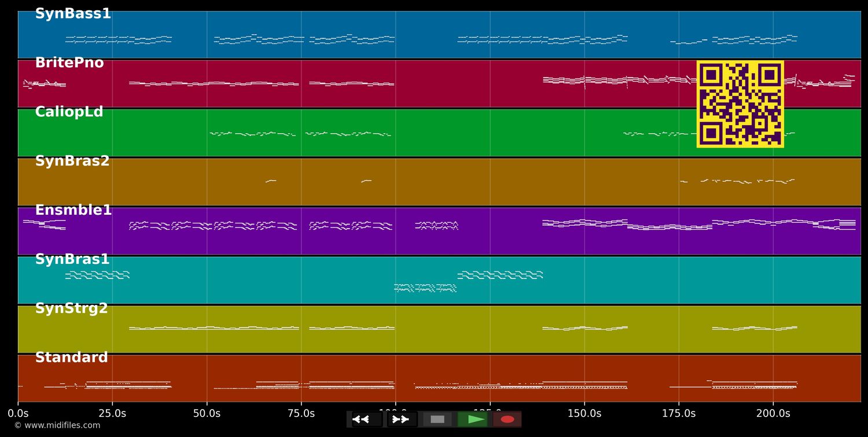
Task: Seek playback using the 75.0s ruler position
Action: click(301, 413)
